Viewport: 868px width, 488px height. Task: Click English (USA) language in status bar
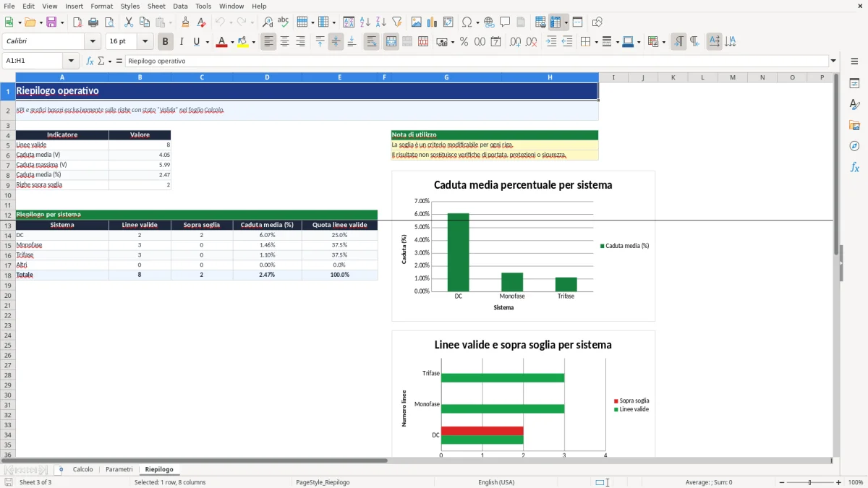click(496, 482)
